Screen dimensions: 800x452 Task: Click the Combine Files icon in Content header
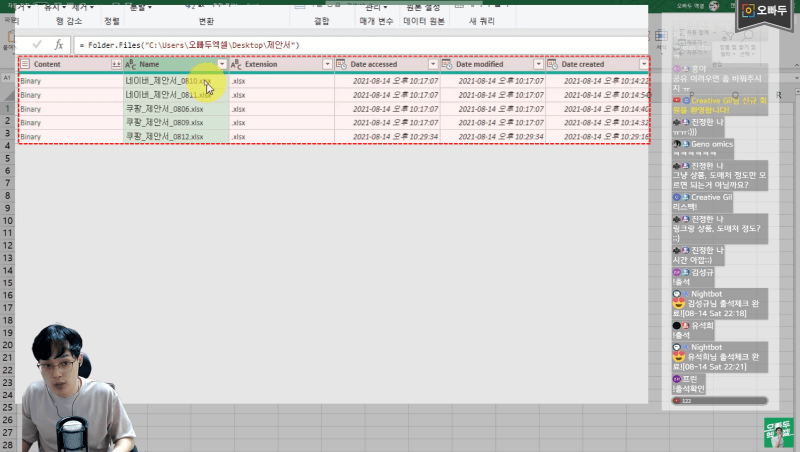pyautogui.click(x=115, y=64)
